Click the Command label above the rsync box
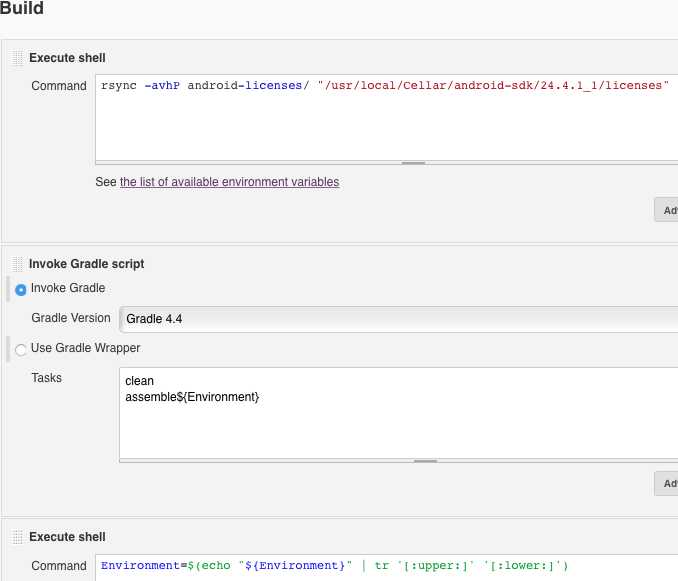The width and height of the screenshot is (678, 581). click(x=59, y=86)
